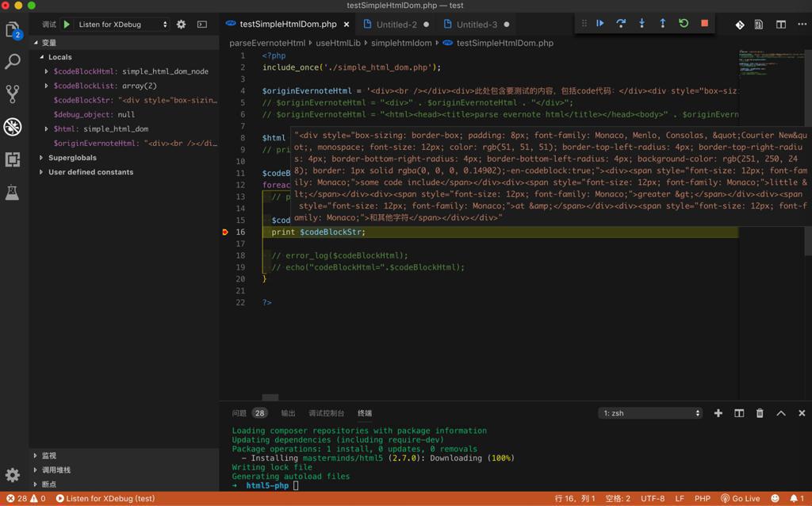Click Go Live in the status bar
Image resolution: width=812 pixels, height=506 pixels.
click(x=739, y=499)
